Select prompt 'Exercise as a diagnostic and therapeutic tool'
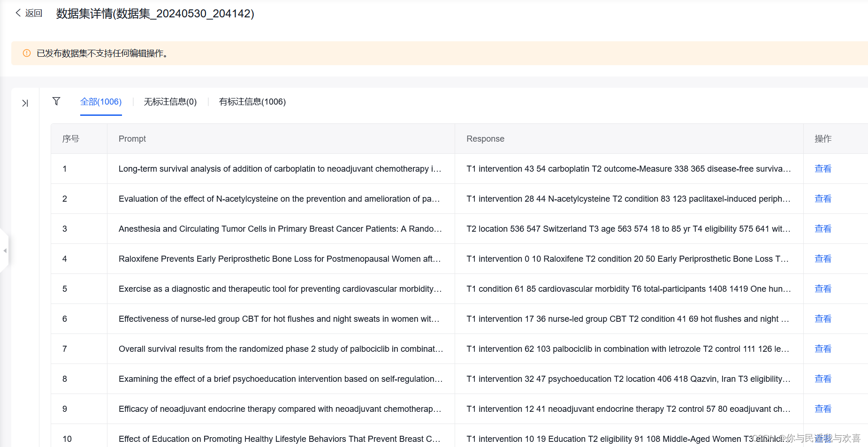 pos(280,289)
